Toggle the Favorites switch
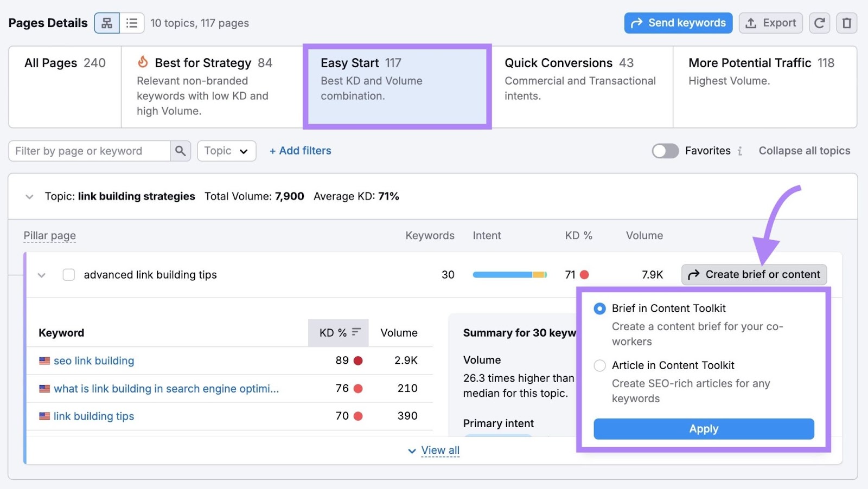The image size is (868, 489). tap(665, 151)
